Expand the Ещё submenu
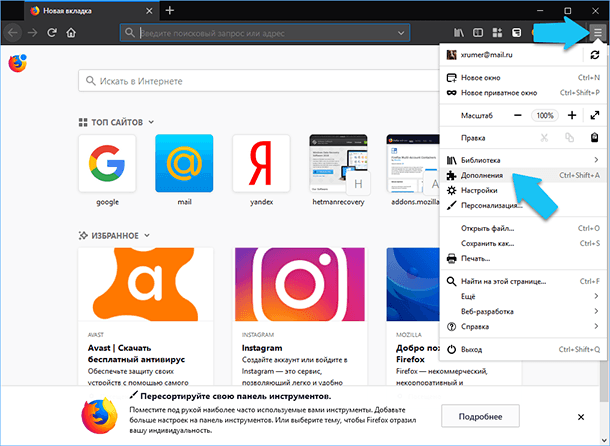This screenshot has width=610, height=446. (523, 296)
